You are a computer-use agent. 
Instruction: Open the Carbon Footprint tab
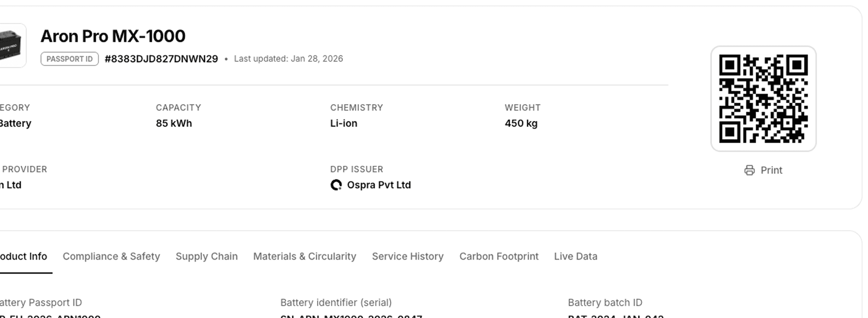click(499, 256)
